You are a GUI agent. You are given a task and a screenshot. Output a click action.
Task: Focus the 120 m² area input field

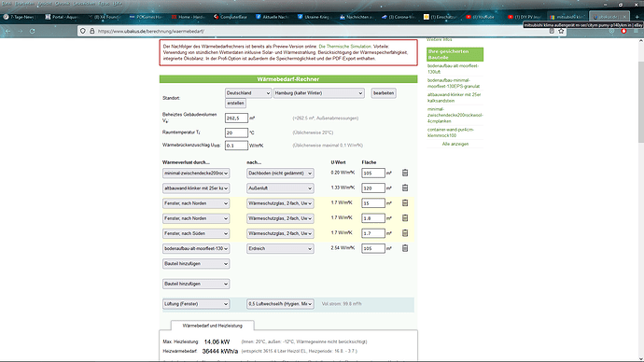point(373,188)
